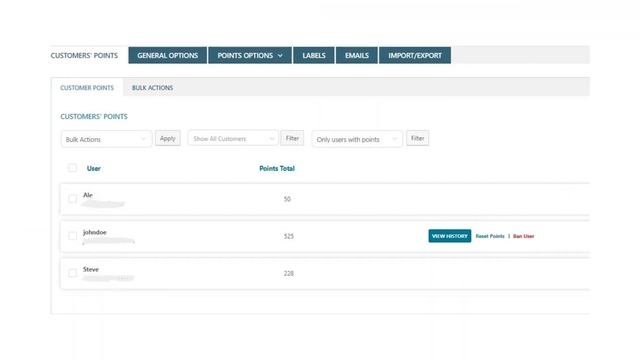The width and height of the screenshot is (640, 360).
Task: Click Filter next to Only users with points
Action: 417,138
